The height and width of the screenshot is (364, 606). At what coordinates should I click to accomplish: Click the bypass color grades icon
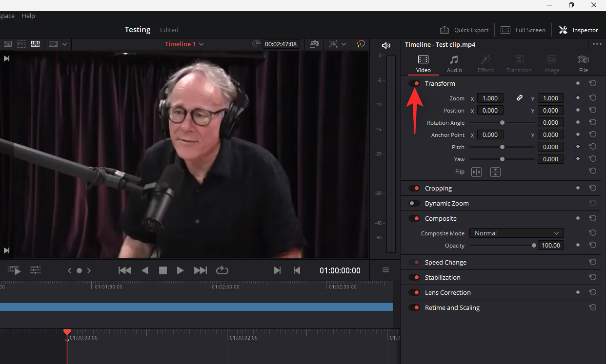point(360,44)
